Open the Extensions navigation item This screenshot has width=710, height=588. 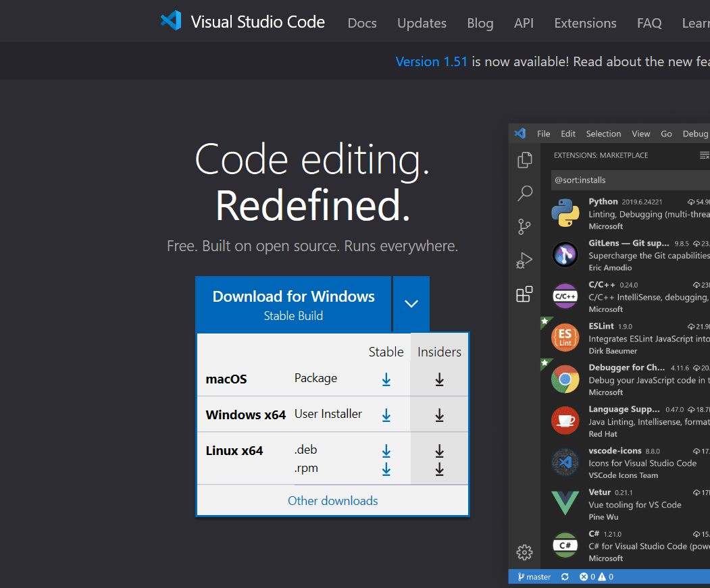click(585, 23)
